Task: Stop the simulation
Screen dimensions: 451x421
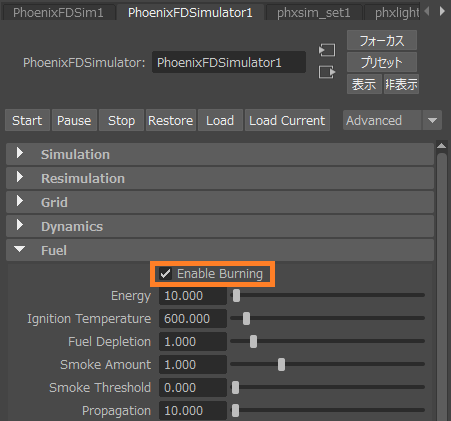Action: (x=121, y=120)
